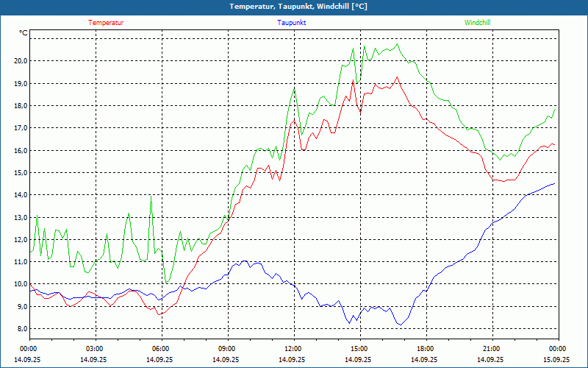Click the 15.09.25 date label
This screenshot has height=368, width=588.
point(555,360)
